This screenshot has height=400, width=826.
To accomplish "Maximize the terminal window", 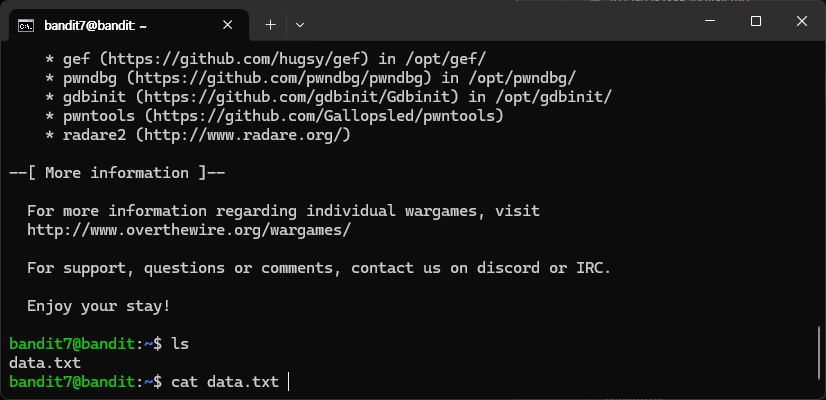I will (756, 21).
